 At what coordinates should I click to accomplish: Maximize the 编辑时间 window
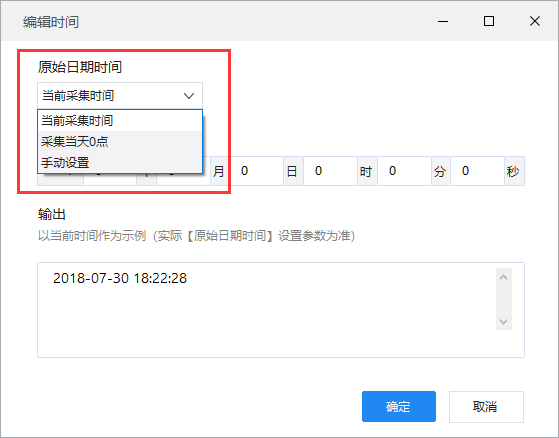[x=489, y=21]
